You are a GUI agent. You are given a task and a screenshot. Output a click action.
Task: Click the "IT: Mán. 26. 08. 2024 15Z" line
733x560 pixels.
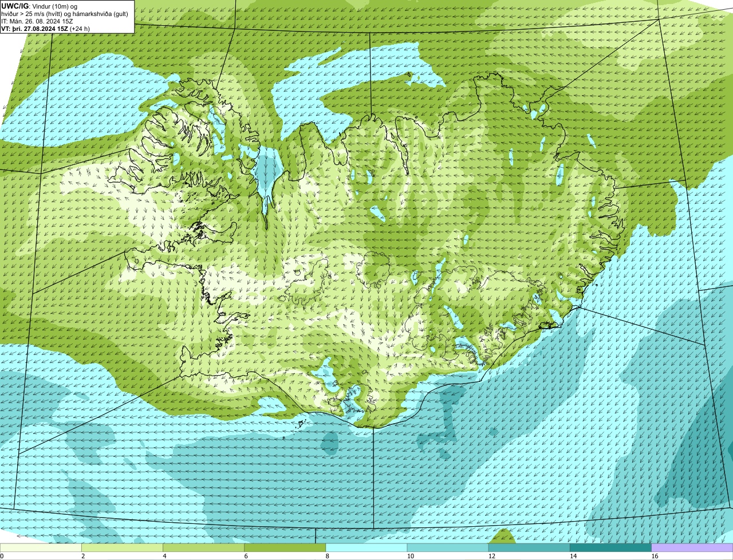(37, 21)
